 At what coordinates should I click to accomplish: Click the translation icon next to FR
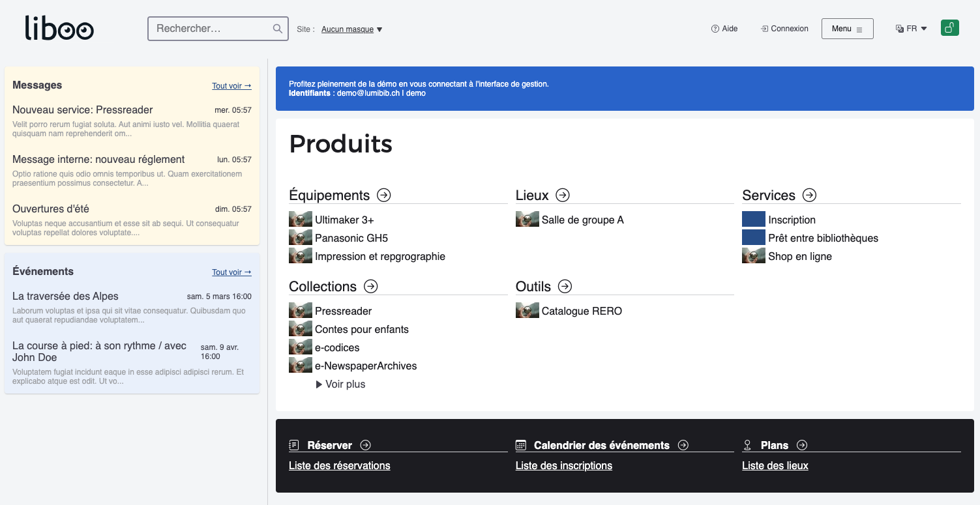[x=899, y=28]
